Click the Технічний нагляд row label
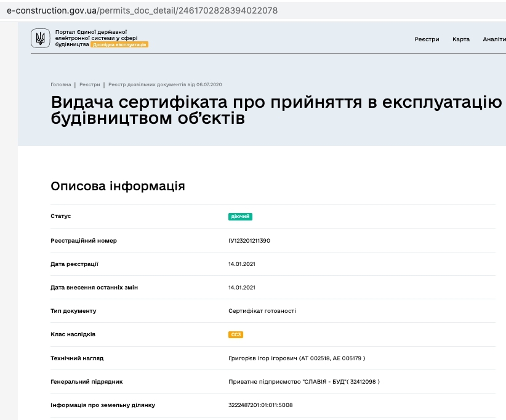 tap(77, 358)
